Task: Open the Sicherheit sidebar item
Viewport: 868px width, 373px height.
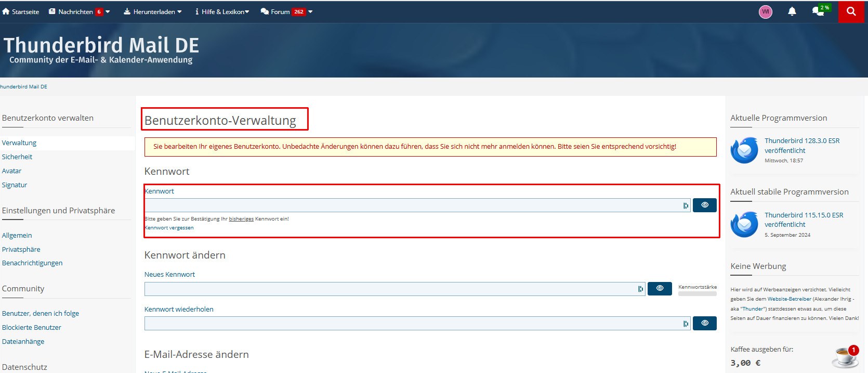Action: click(17, 157)
